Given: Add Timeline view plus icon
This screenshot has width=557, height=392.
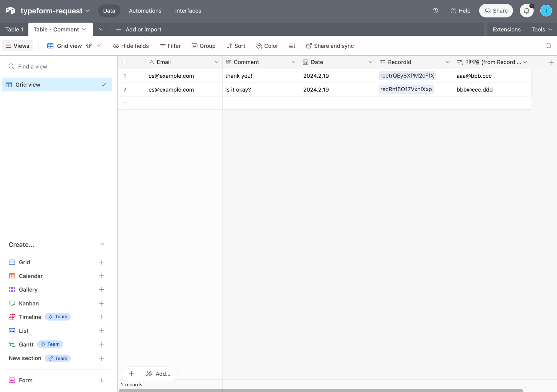Looking at the screenshot, I should [102, 317].
